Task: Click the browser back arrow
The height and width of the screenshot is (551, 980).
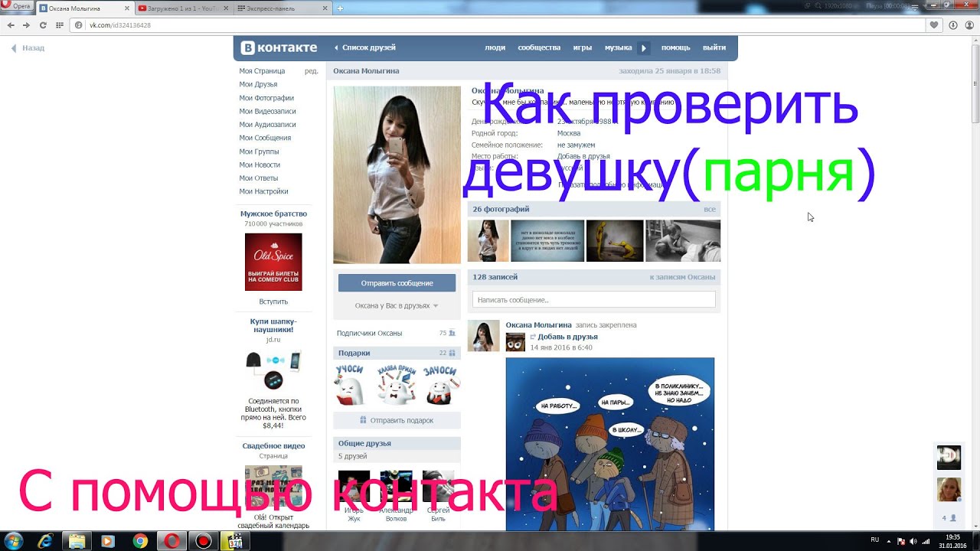Action: coord(10,25)
